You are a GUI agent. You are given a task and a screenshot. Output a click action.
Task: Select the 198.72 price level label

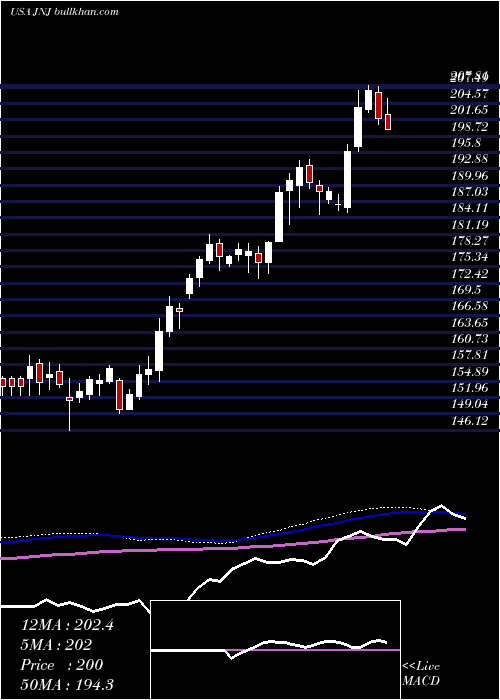tap(469, 126)
